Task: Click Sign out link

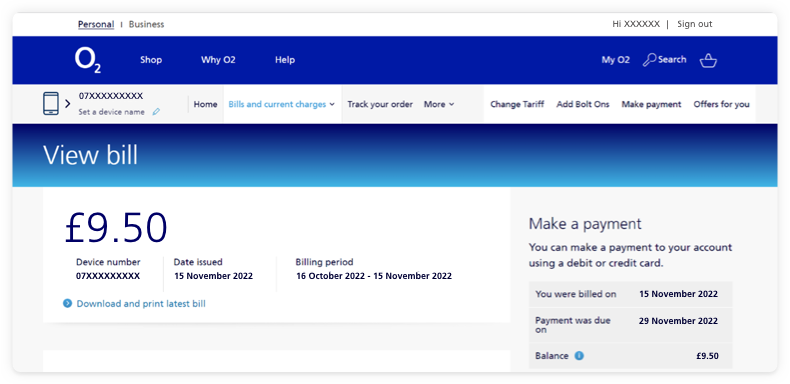Action: tap(694, 24)
